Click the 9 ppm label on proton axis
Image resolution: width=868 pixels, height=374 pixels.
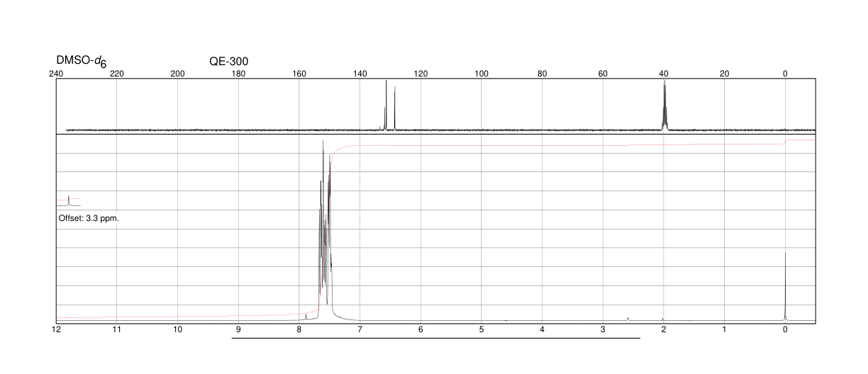pyautogui.click(x=238, y=329)
